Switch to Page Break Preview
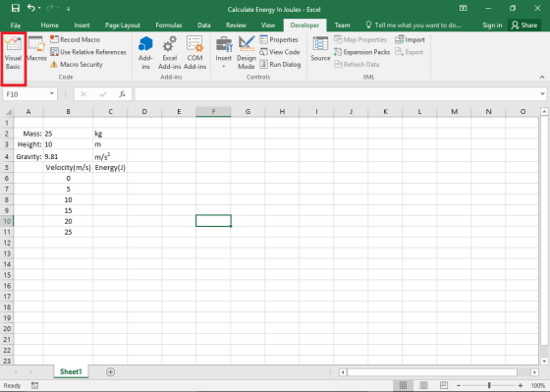This screenshot has height=392, width=550. coord(444,385)
